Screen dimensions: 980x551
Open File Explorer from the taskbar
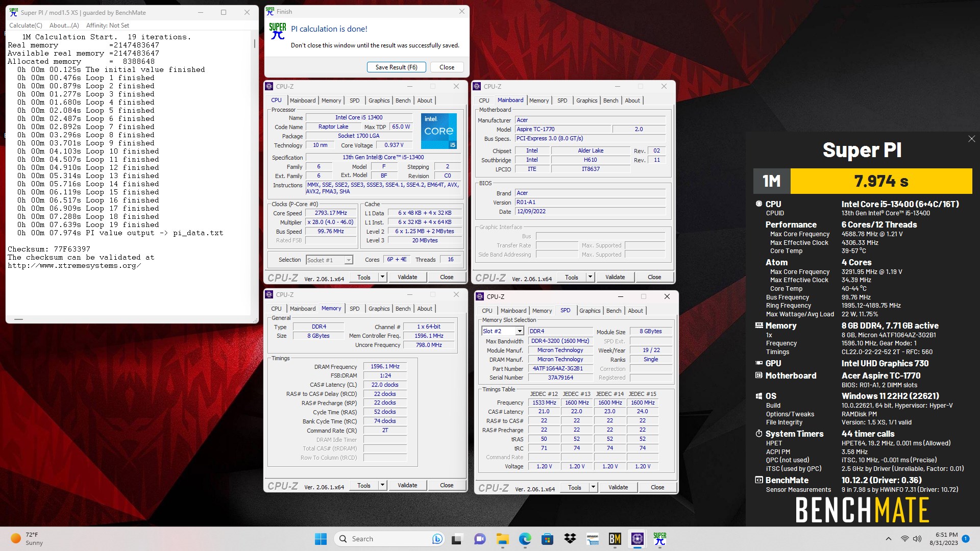point(503,539)
